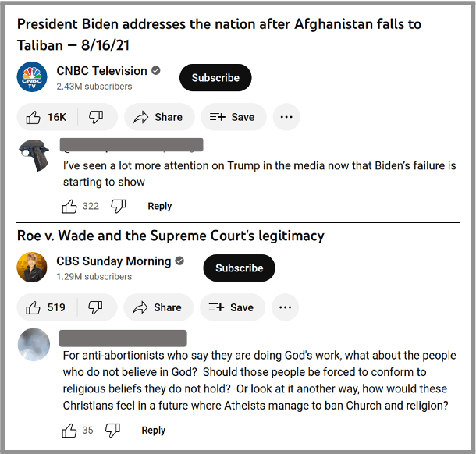The image size is (476, 454).
Task: Dislike the CNBC Biden address video
Action: click(97, 117)
